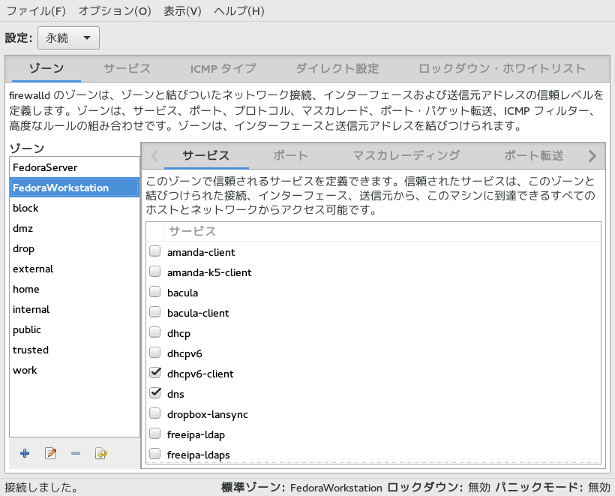Select the external zone
Image resolution: width=615 pixels, height=496 pixels.
75,269
